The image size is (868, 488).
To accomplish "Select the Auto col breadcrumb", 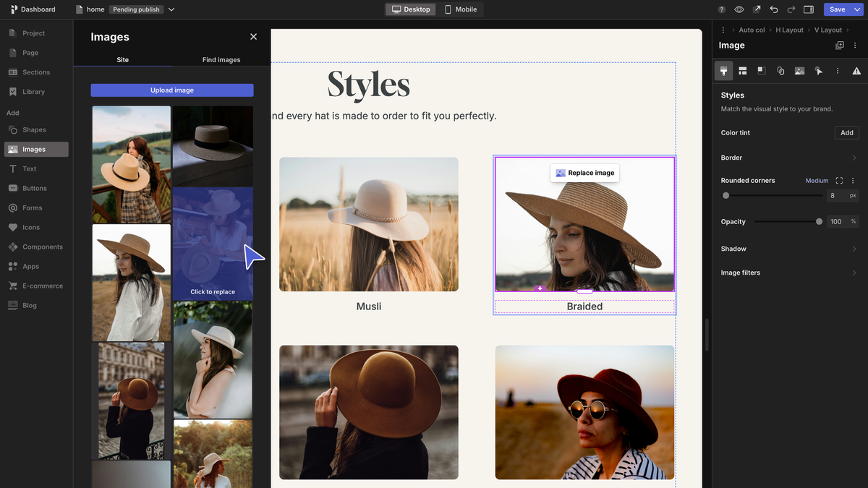I will tap(752, 30).
